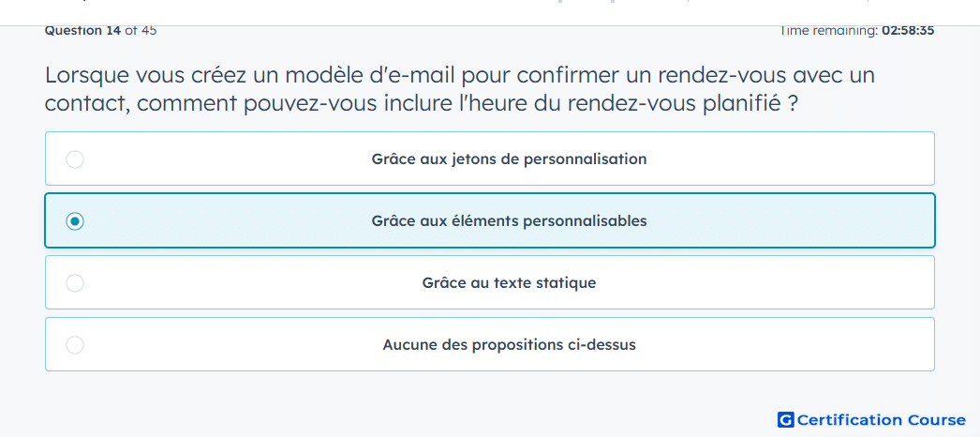980x437 pixels.
Task: Pick the 'Aucune des propositions ci-dessus' radio button
Action: (75, 345)
